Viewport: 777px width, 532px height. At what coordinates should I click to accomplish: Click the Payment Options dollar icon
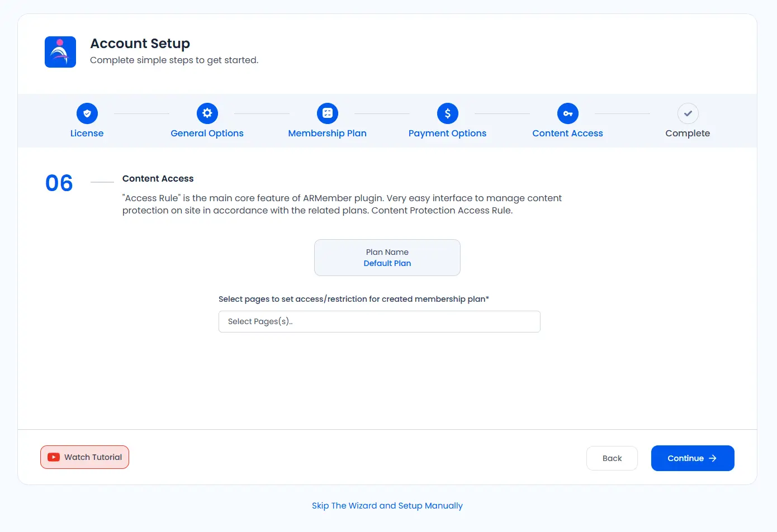[x=448, y=113]
